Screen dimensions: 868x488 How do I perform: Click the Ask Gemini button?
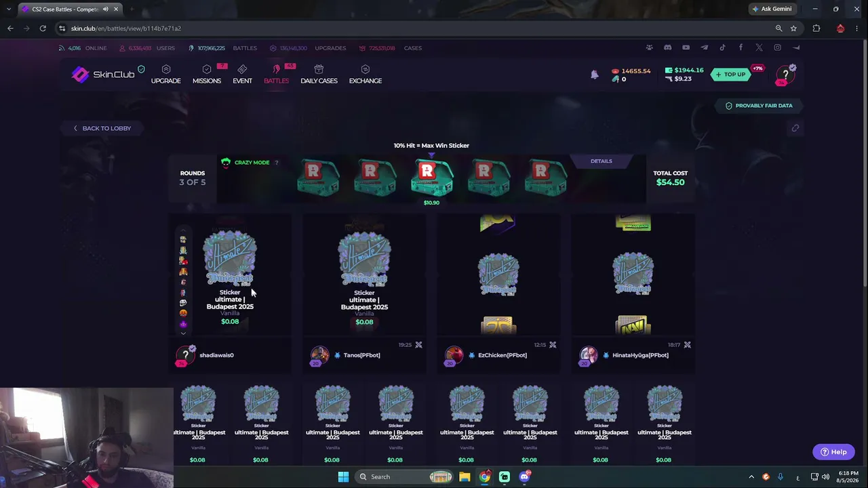tap(772, 9)
